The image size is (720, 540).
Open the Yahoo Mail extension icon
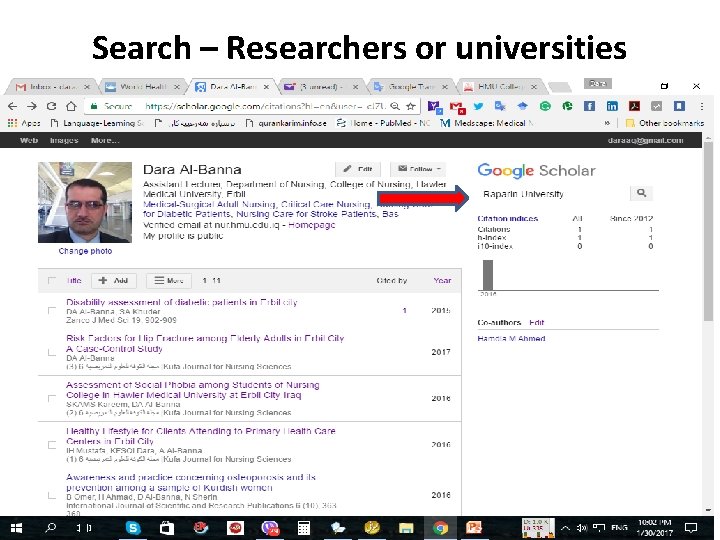click(434, 107)
